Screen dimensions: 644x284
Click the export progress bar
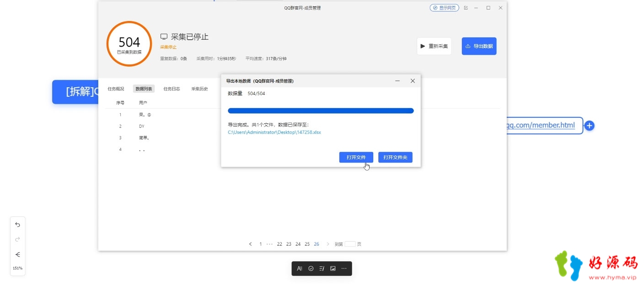click(x=321, y=110)
